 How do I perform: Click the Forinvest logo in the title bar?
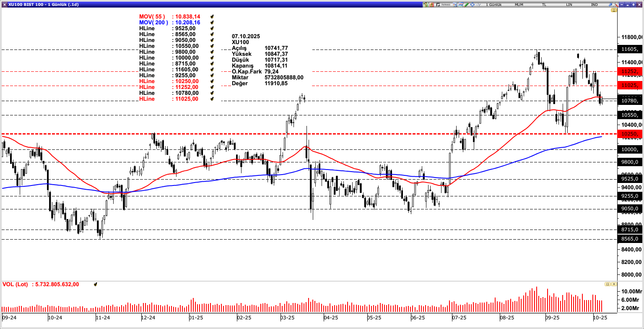443,5
